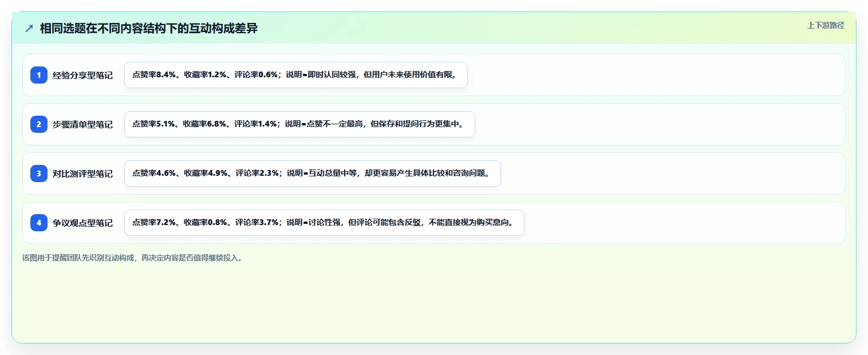Click the arrow icon beside the title
The height and width of the screenshot is (355, 868).
pos(29,28)
